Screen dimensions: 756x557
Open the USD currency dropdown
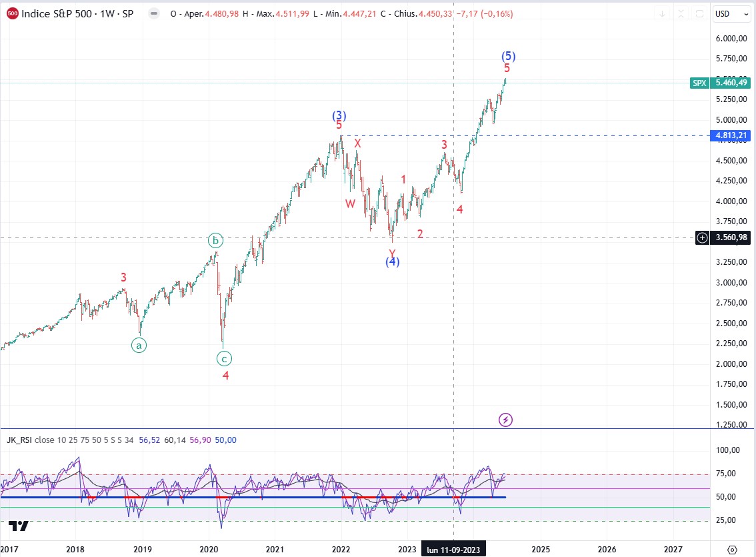click(x=731, y=14)
